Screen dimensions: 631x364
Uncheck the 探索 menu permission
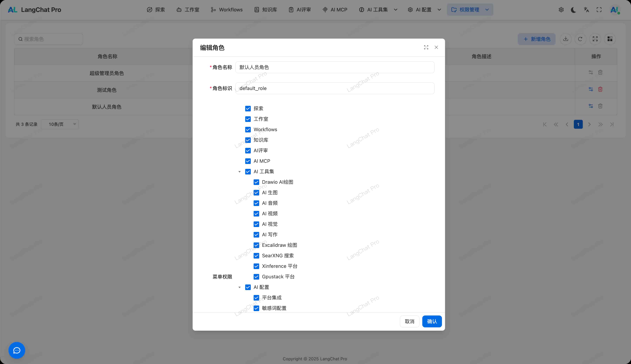(x=248, y=108)
